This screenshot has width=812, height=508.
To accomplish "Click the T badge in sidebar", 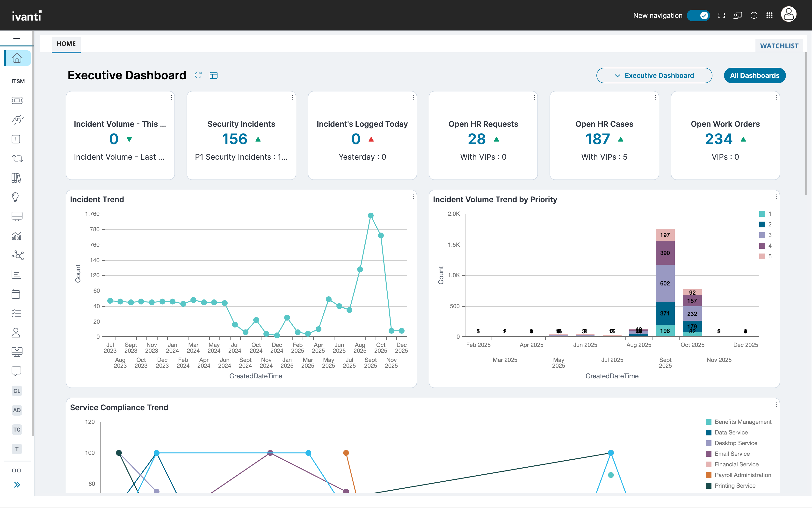I will 17,449.
